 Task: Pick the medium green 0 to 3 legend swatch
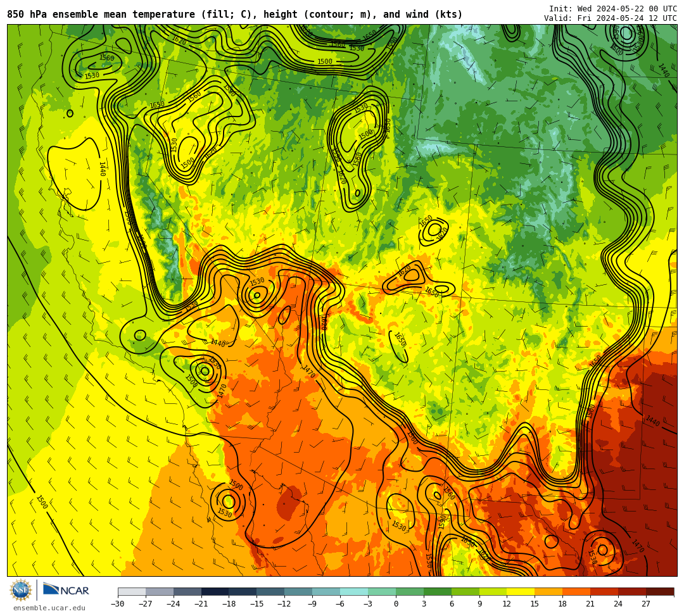(x=410, y=591)
